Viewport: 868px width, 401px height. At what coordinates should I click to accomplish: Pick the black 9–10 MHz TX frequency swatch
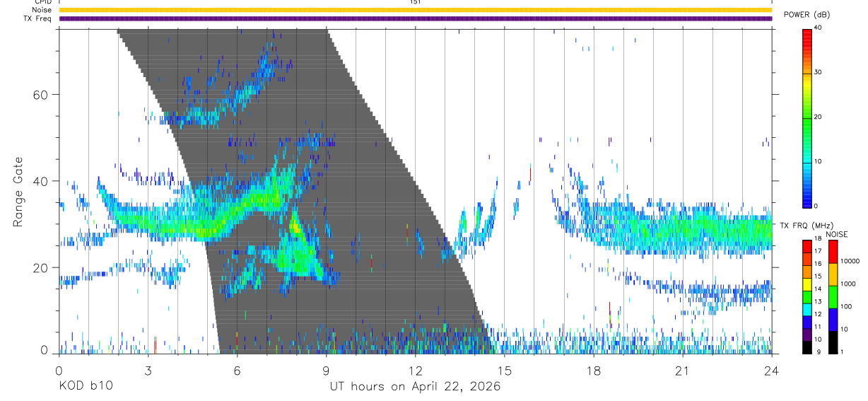click(808, 347)
